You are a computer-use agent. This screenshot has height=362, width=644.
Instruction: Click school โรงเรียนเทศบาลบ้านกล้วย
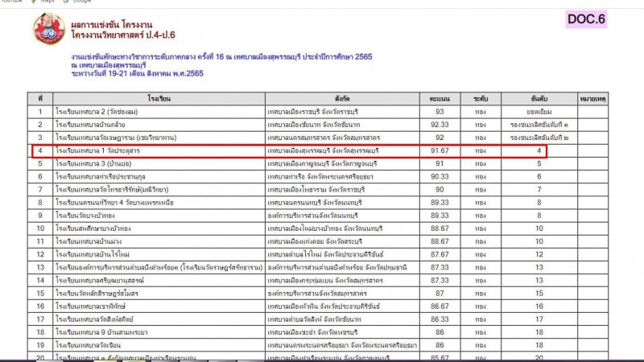90,125
